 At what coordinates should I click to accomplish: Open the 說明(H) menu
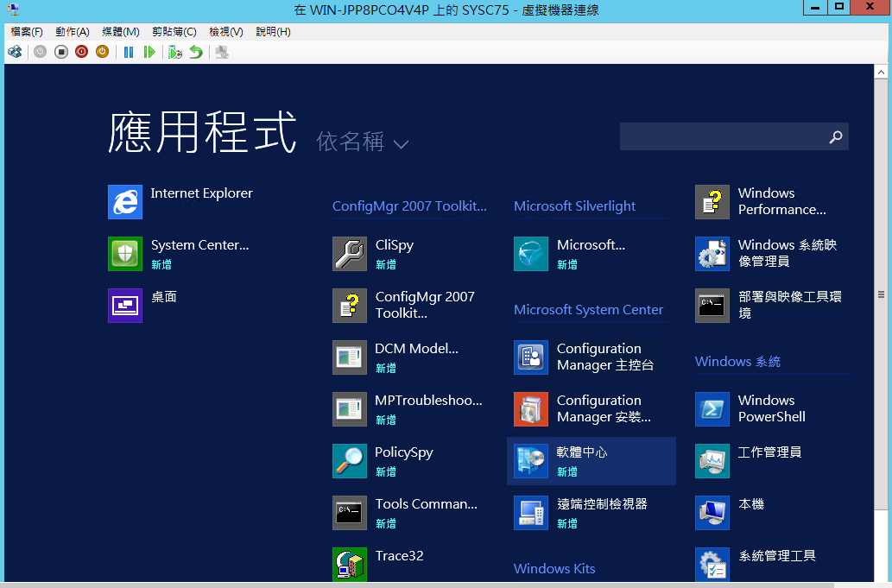(x=273, y=32)
